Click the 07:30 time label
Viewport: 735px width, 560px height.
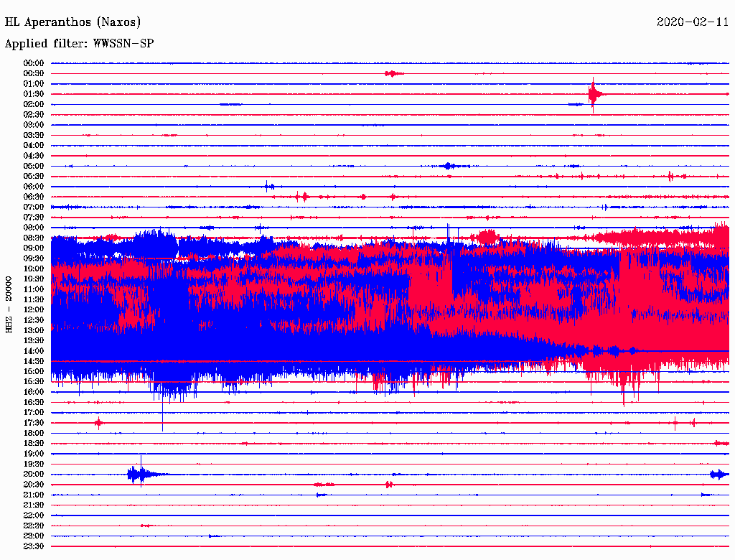34,218
